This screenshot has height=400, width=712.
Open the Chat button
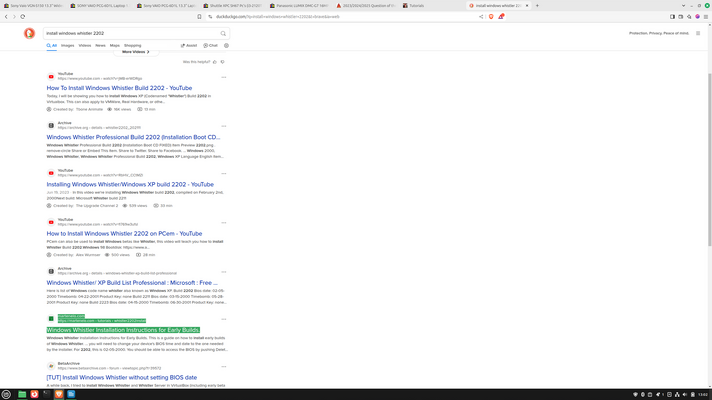[210, 45]
